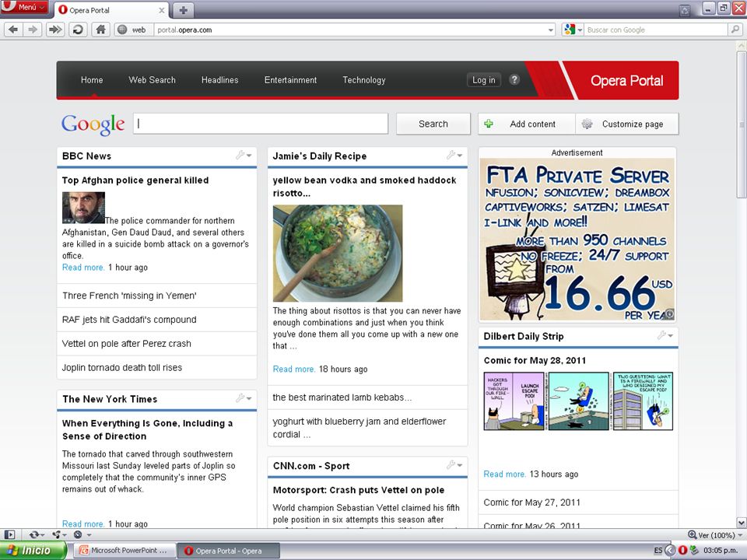Image resolution: width=747 pixels, height=560 pixels.
Task: Click The New York Times wrench icon
Action: (x=240, y=398)
